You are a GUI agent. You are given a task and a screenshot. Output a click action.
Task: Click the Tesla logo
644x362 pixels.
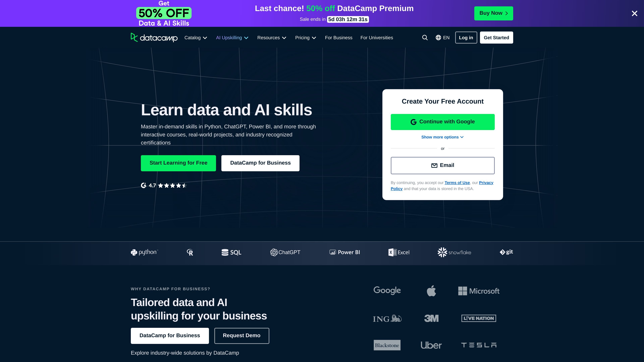pyautogui.click(x=479, y=345)
